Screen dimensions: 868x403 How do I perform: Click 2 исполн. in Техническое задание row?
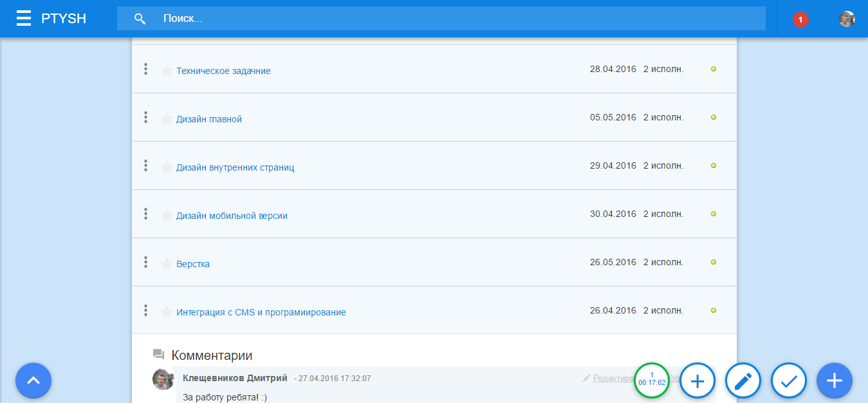(663, 69)
